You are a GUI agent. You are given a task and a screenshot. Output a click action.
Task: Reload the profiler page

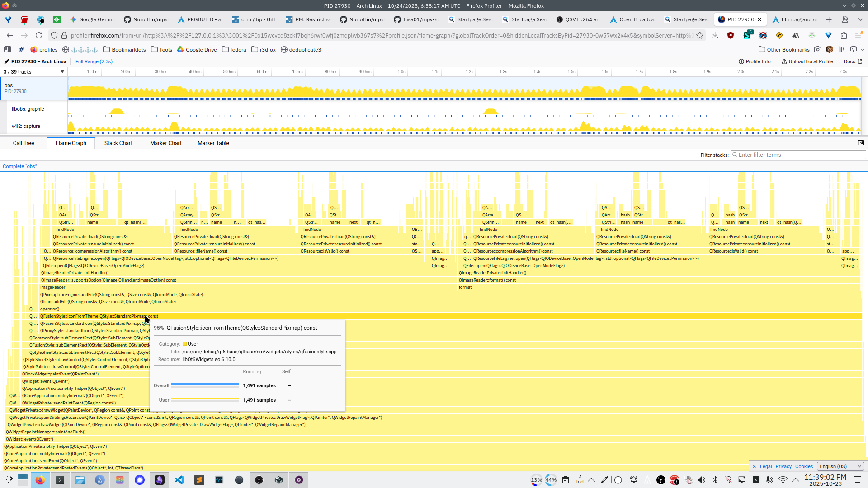pos(39,35)
